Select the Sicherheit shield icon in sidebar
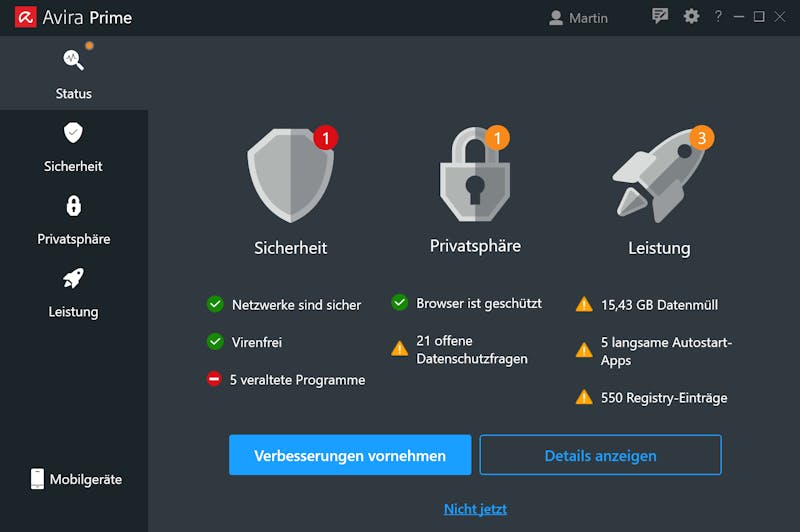800x532 pixels. tap(73, 133)
